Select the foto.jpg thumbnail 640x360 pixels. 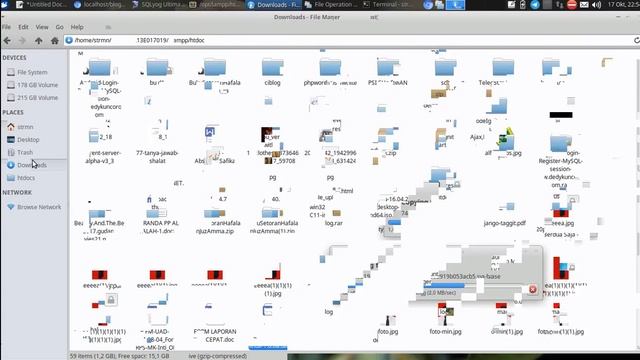pyautogui.click(x=388, y=320)
